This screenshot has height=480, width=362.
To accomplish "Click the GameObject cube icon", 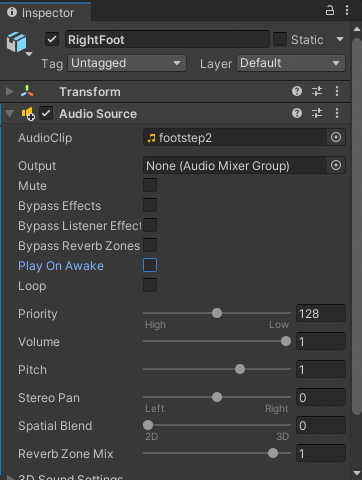I will [16, 42].
